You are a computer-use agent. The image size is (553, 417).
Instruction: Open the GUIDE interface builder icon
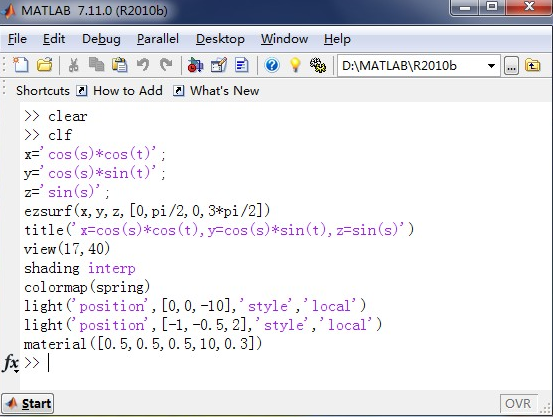coord(219,65)
